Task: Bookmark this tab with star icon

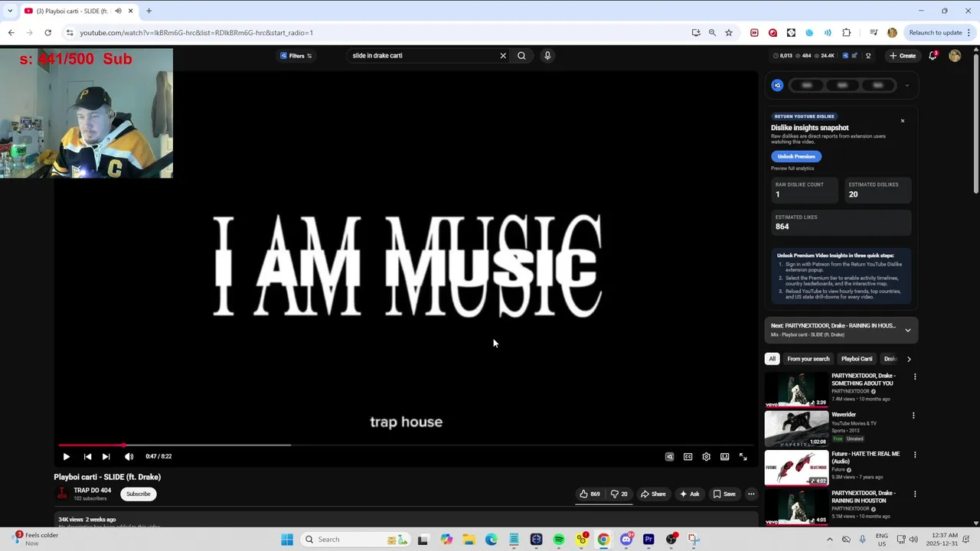Action: tap(729, 33)
